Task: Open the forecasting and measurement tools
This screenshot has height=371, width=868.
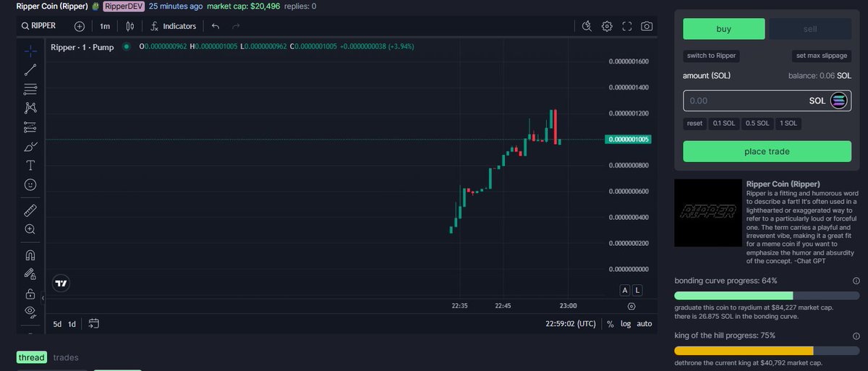Action: pos(30,127)
